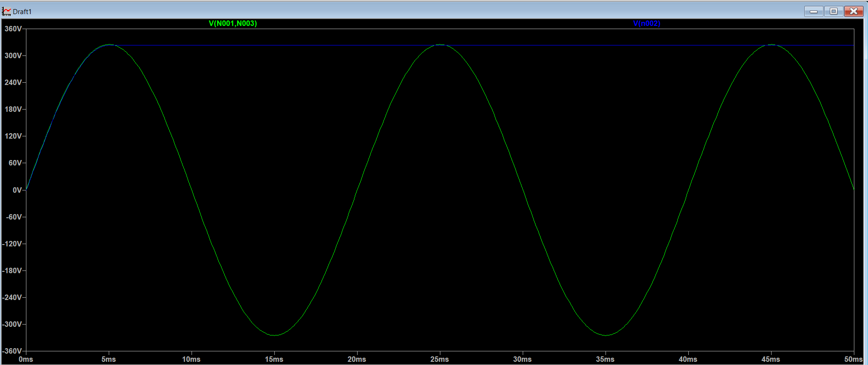The image size is (868, 365).
Task: Click the 40ms time axis label
Action: 688,359
